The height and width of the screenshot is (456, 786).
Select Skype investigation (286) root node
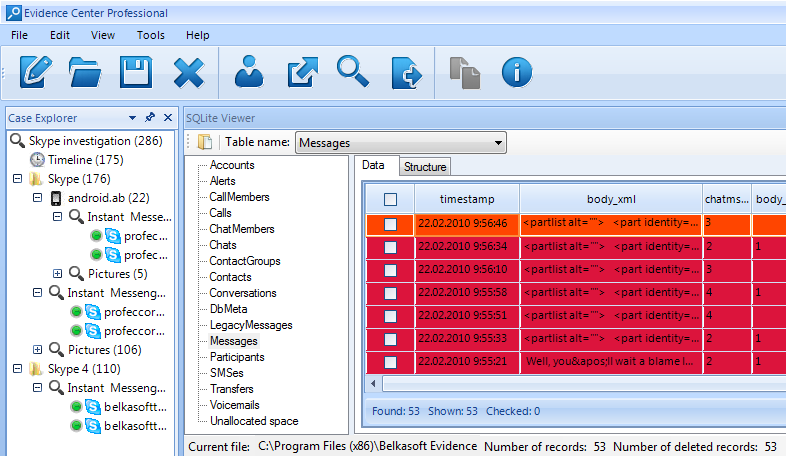[x=95, y=141]
